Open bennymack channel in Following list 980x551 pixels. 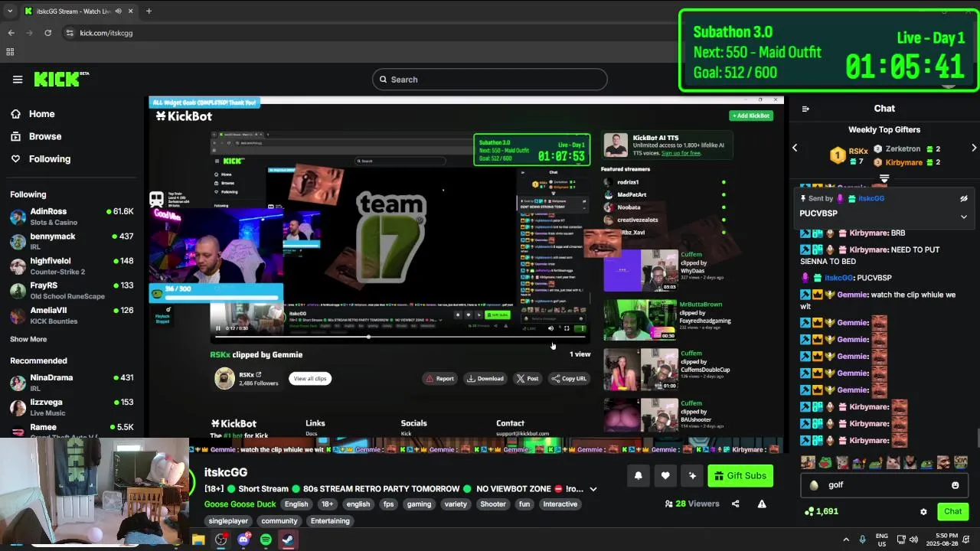[71, 242]
